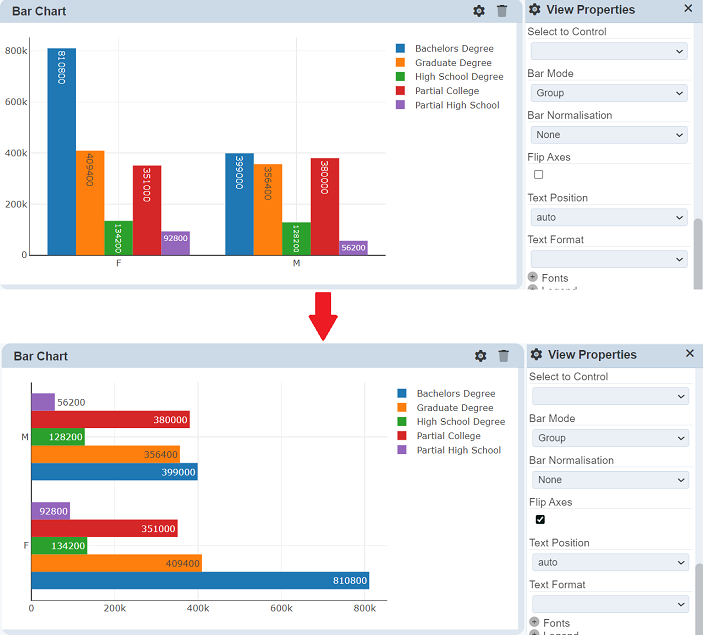Click gear icon beside top View Properties title

pyautogui.click(x=535, y=10)
